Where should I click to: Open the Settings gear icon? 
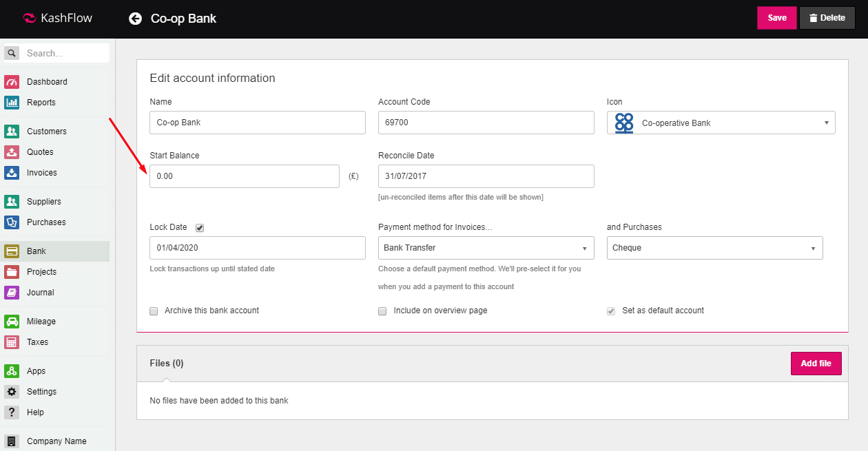pyautogui.click(x=12, y=392)
